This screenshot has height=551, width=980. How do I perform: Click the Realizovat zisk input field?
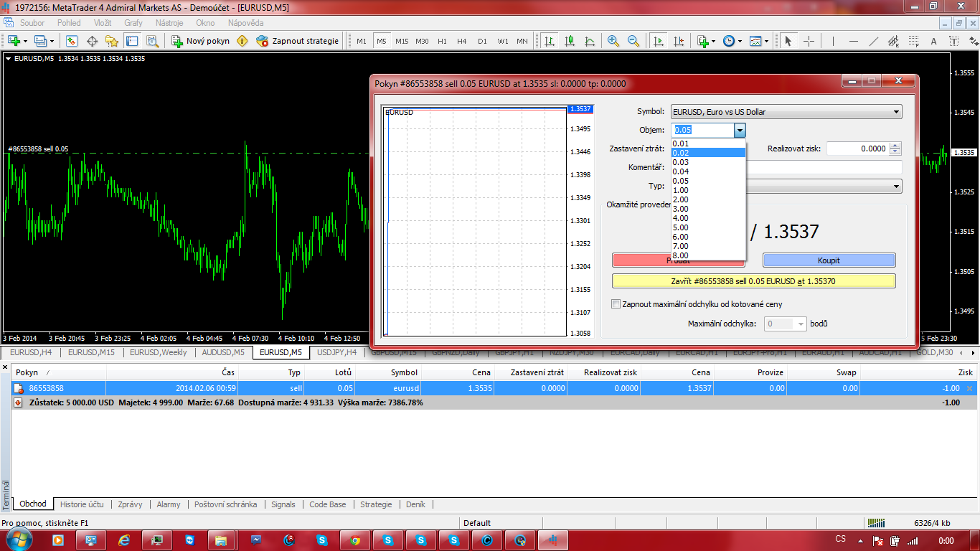pos(857,149)
